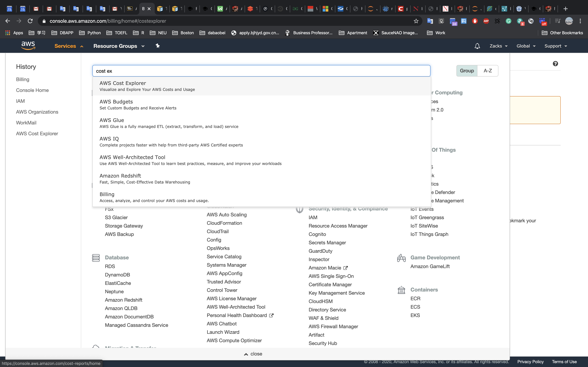Image resolution: width=588 pixels, height=367 pixels.
Task: Collapse the Services dropdown menu
Action: tap(69, 46)
